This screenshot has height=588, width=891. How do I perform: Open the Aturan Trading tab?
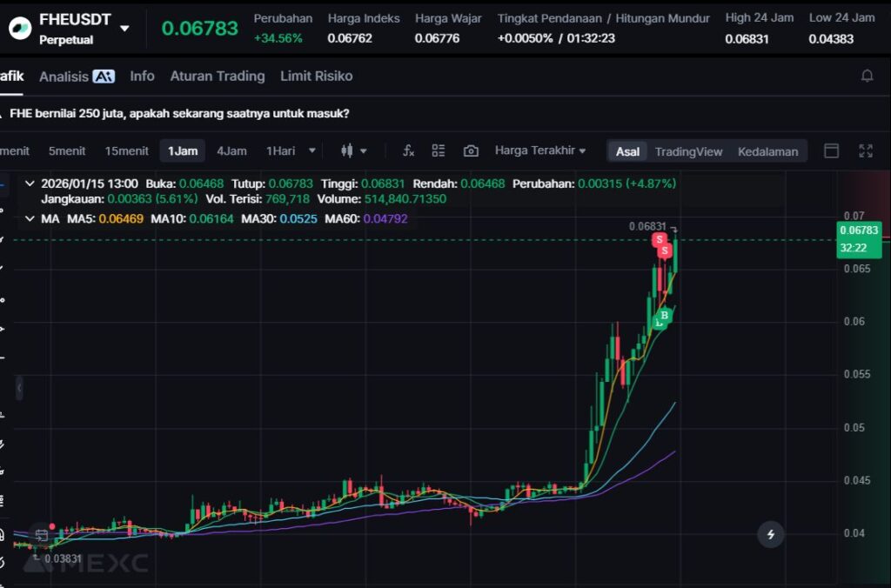[217, 77]
